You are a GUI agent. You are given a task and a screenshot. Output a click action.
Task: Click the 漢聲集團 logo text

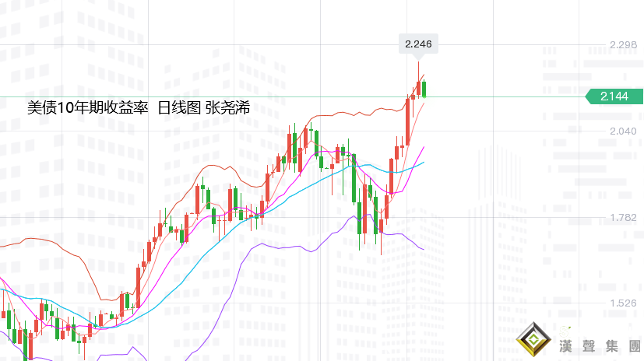[x=600, y=344]
